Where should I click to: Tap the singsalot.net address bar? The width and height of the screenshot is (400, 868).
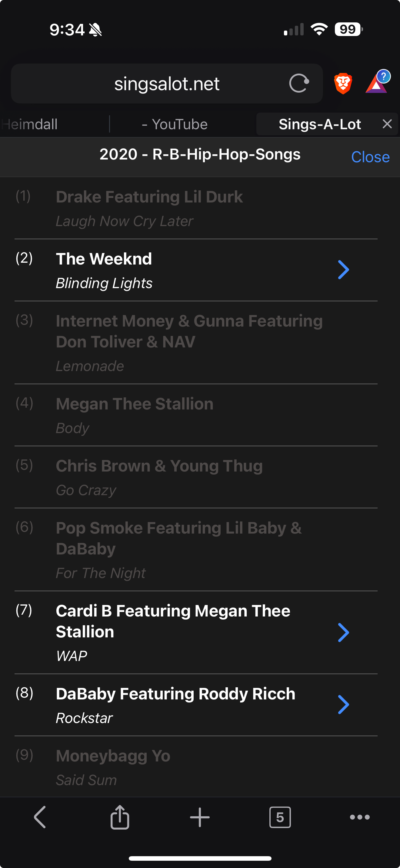(167, 84)
